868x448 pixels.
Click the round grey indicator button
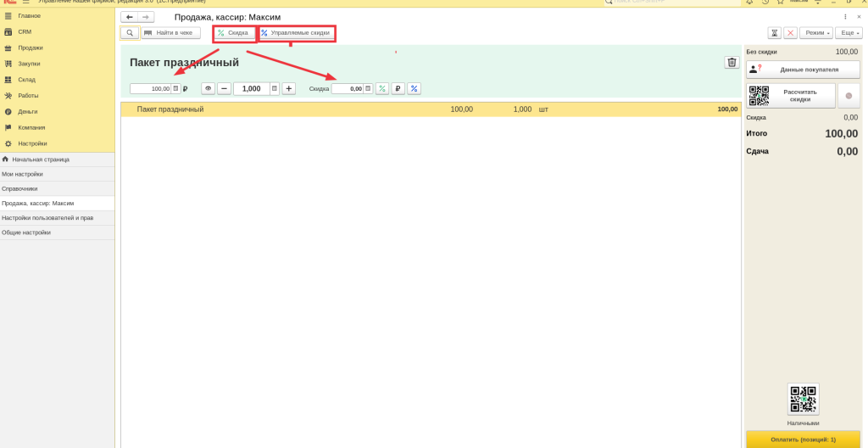click(x=849, y=95)
